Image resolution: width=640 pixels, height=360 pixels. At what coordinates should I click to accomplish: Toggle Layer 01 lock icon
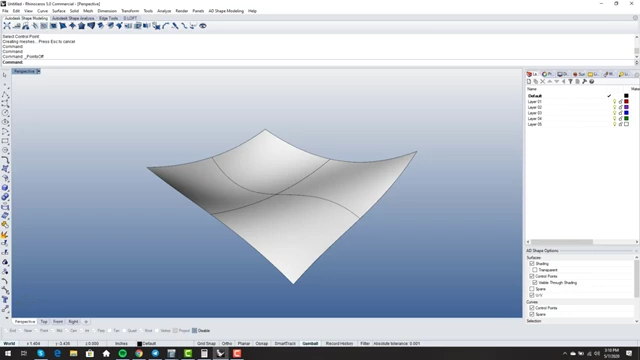pos(620,102)
